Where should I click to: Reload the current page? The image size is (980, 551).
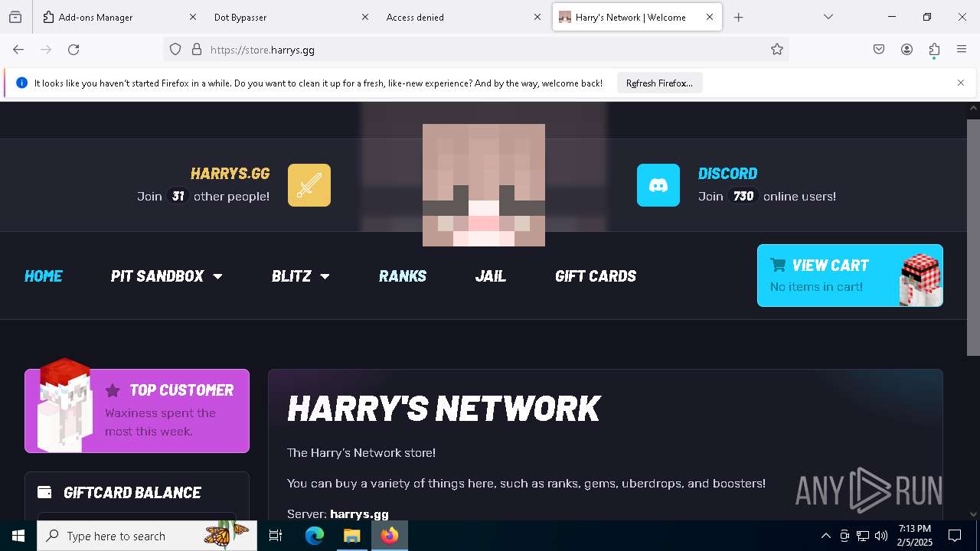[x=73, y=50]
